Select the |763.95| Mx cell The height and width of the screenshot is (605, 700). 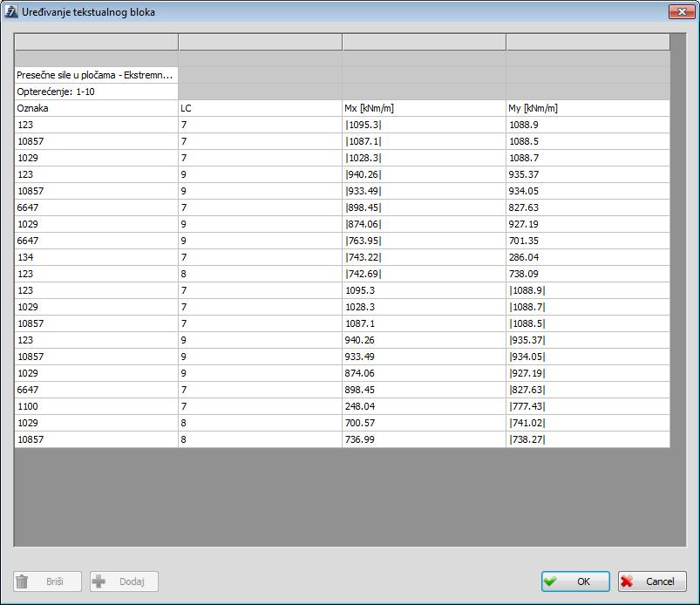[425, 241]
